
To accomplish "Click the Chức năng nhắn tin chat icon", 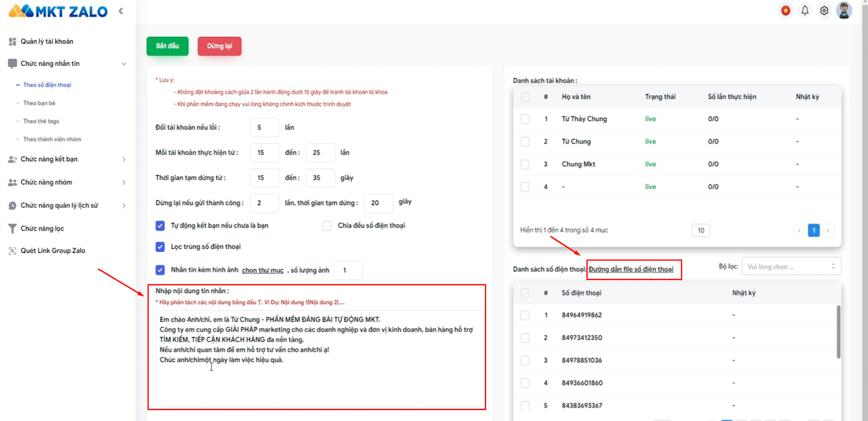I will pos(12,63).
